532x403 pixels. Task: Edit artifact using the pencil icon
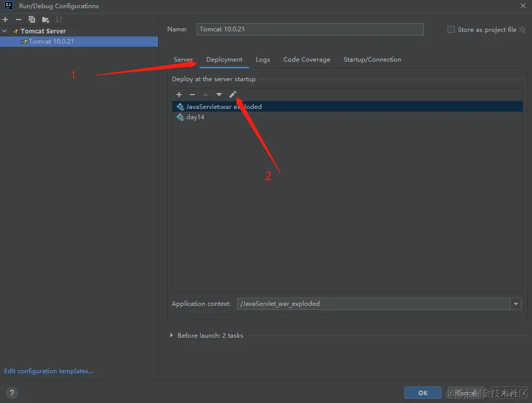(x=233, y=95)
